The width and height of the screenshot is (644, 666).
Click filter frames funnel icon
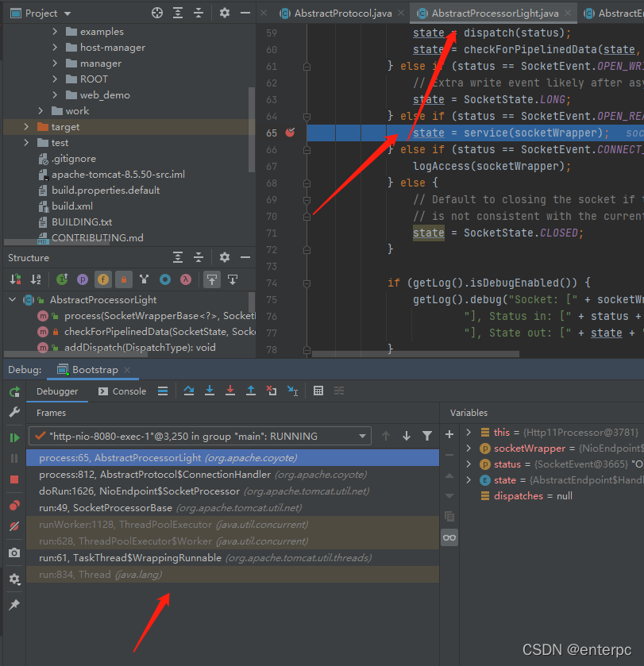[x=427, y=436]
